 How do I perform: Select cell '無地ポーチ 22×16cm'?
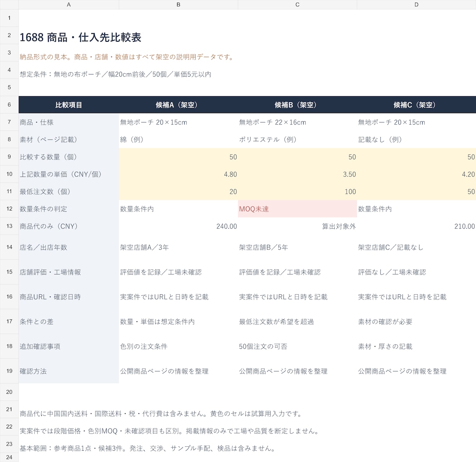297,122
